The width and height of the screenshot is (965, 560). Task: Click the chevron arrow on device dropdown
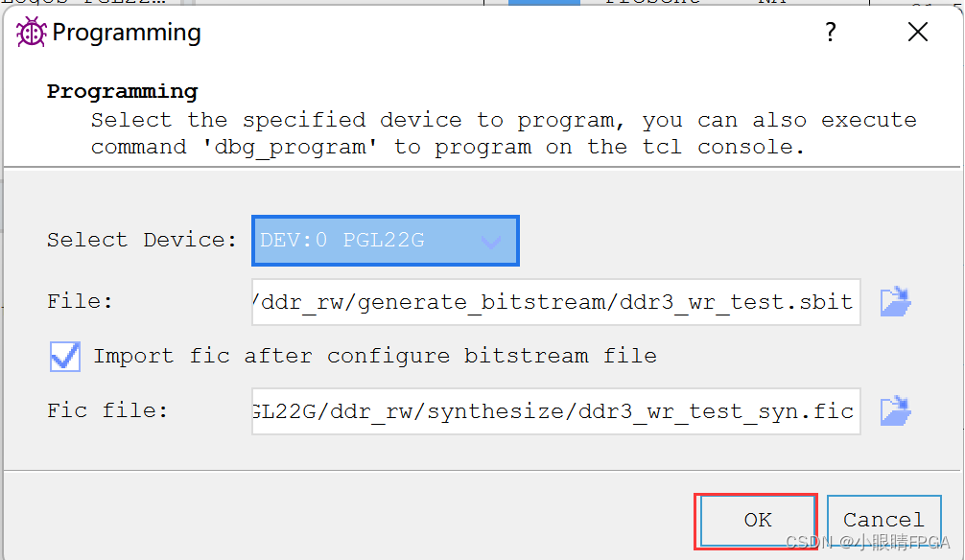tap(491, 242)
